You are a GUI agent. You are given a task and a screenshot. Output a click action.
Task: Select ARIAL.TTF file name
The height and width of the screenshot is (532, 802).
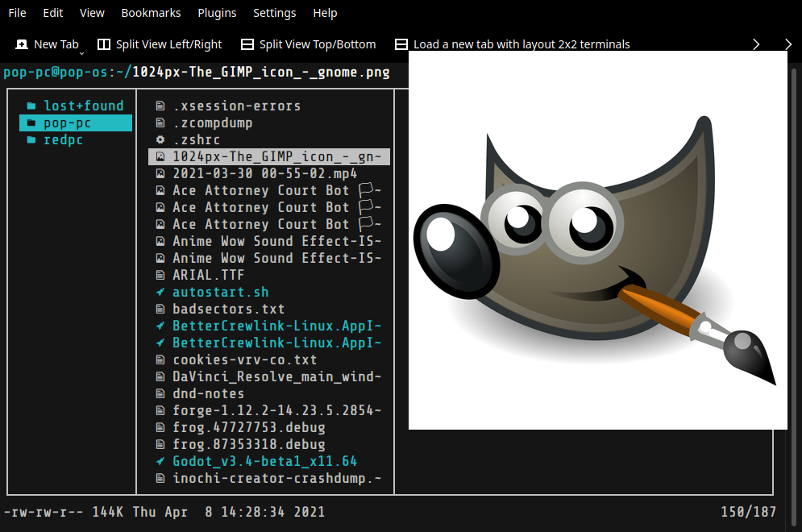pos(209,275)
